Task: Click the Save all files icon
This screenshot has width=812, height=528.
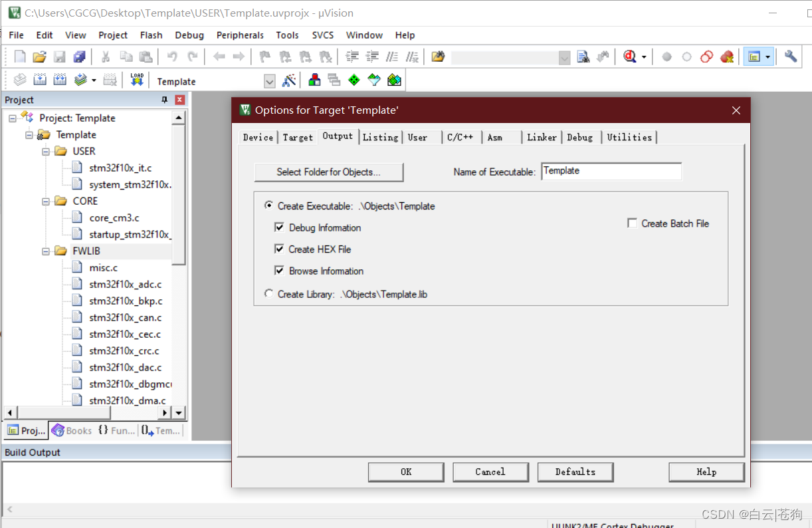Action: click(x=80, y=57)
